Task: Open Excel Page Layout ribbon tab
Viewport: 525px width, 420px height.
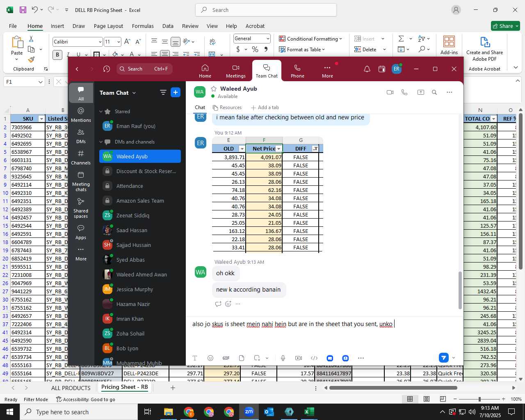Action: pyautogui.click(x=108, y=26)
